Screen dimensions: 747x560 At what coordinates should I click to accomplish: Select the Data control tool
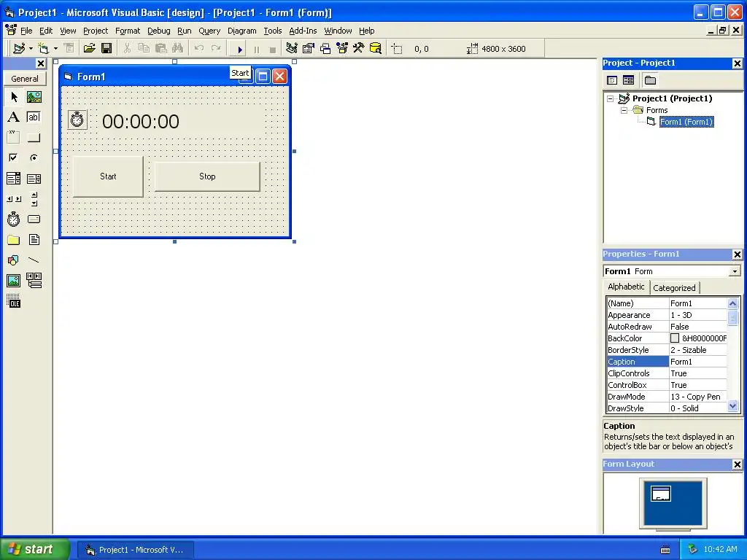click(34, 281)
